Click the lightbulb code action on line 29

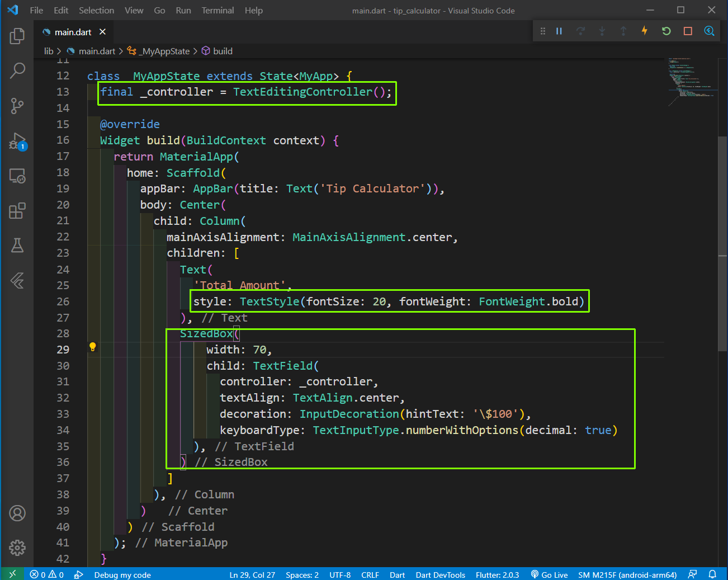93,347
